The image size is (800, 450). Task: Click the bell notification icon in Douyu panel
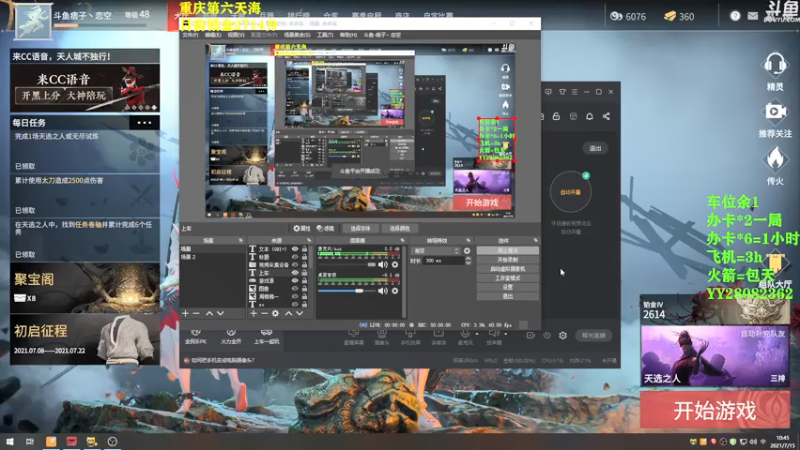589,116
